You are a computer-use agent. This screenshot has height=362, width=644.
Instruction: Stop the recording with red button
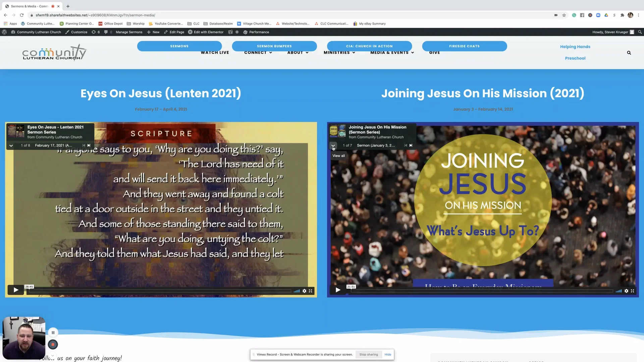53,345
